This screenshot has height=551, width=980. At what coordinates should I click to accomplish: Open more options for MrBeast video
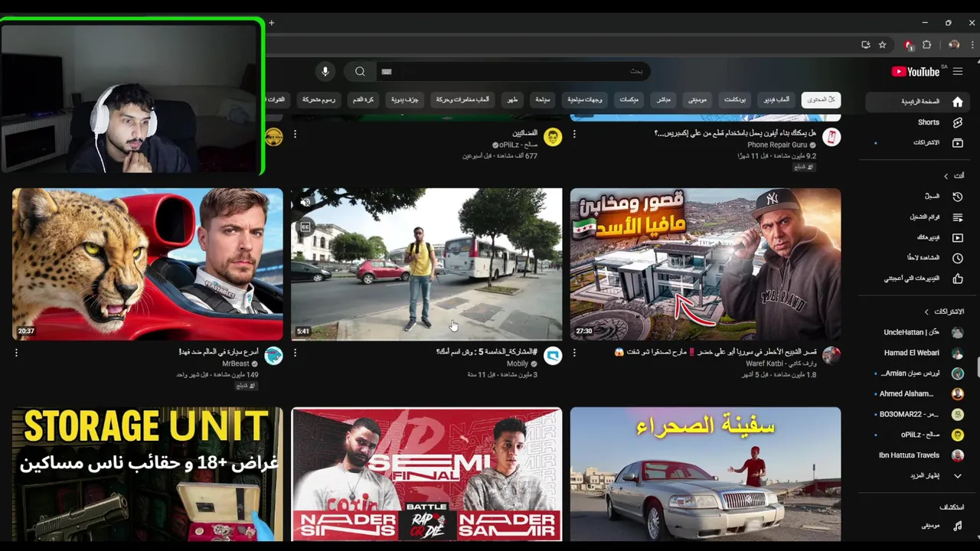(16, 353)
